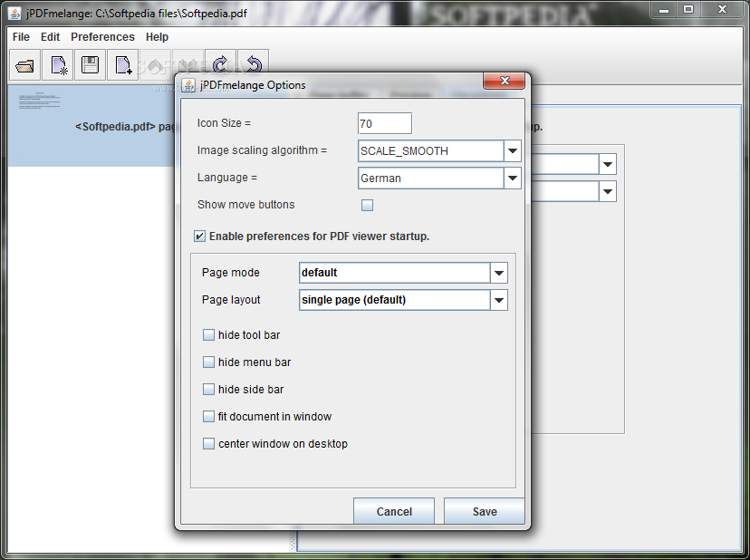Expand Page mode dropdown
This screenshot has width=750, height=560.
(499, 273)
